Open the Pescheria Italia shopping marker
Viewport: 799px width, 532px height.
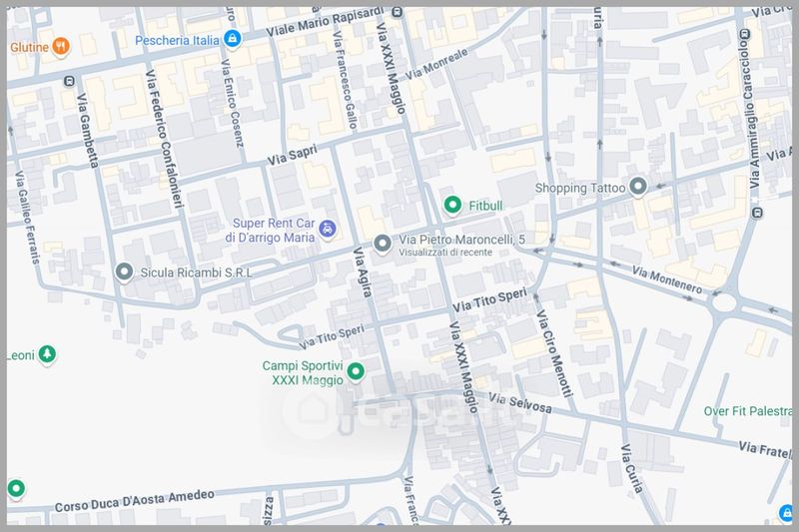233,39
